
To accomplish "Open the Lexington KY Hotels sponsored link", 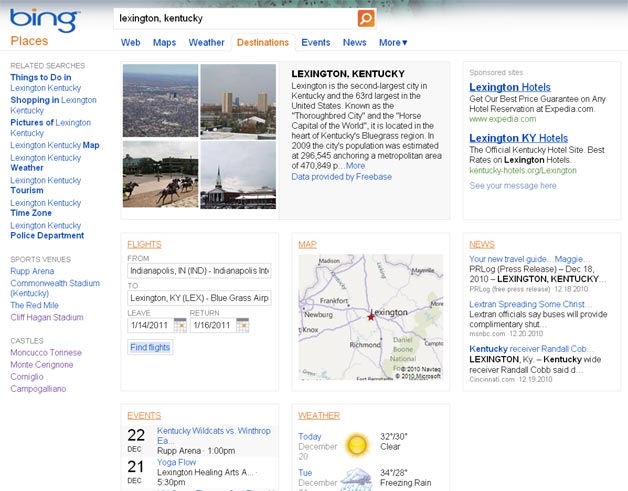I will (x=519, y=138).
